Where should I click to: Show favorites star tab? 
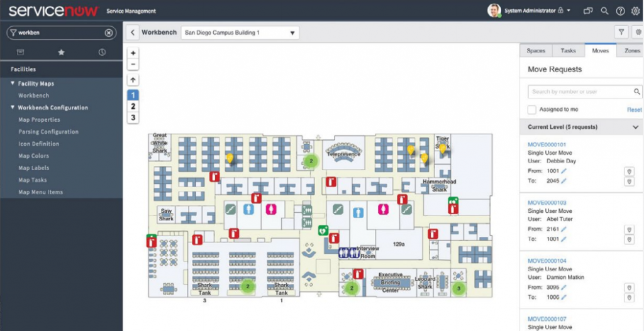[x=61, y=52]
